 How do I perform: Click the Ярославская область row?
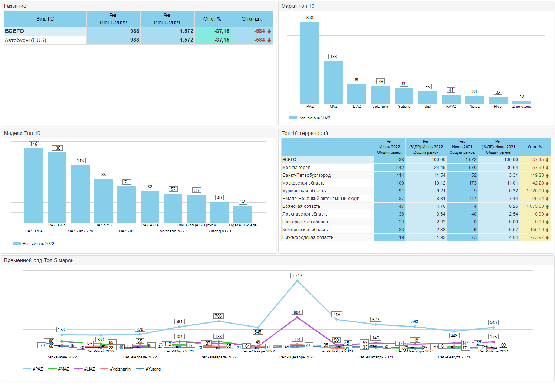click(x=416, y=214)
